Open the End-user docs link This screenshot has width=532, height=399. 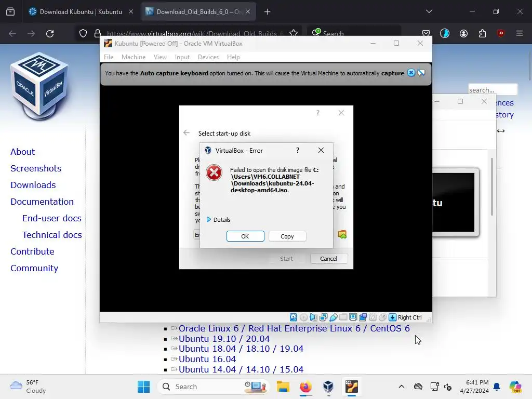(51, 218)
